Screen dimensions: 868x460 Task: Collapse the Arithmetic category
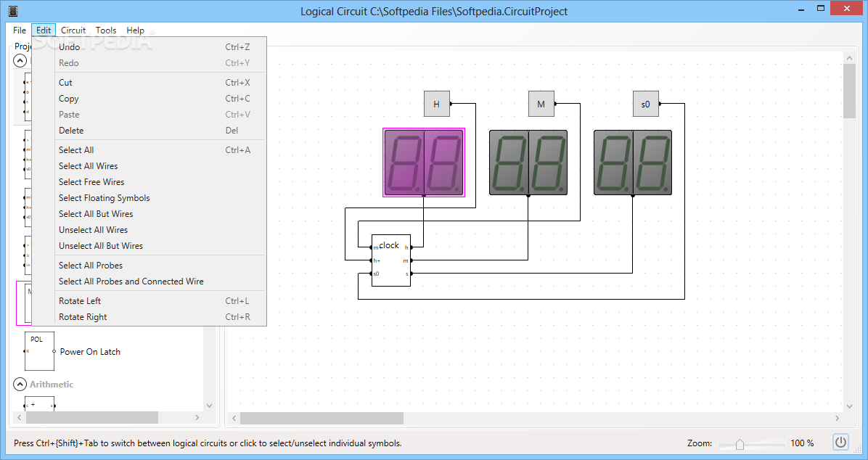tap(20, 384)
